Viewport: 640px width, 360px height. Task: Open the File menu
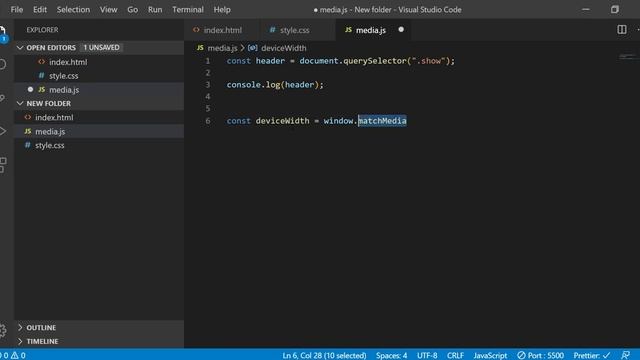(x=17, y=9)
